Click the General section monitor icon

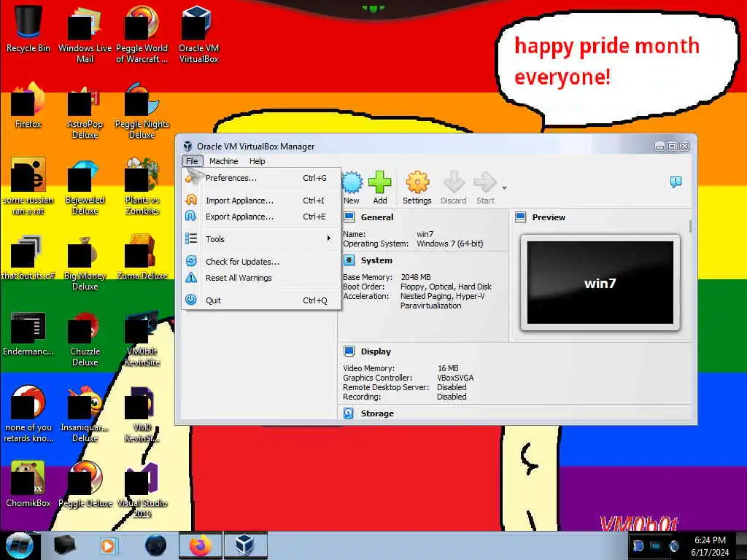(x=349, y=217)
